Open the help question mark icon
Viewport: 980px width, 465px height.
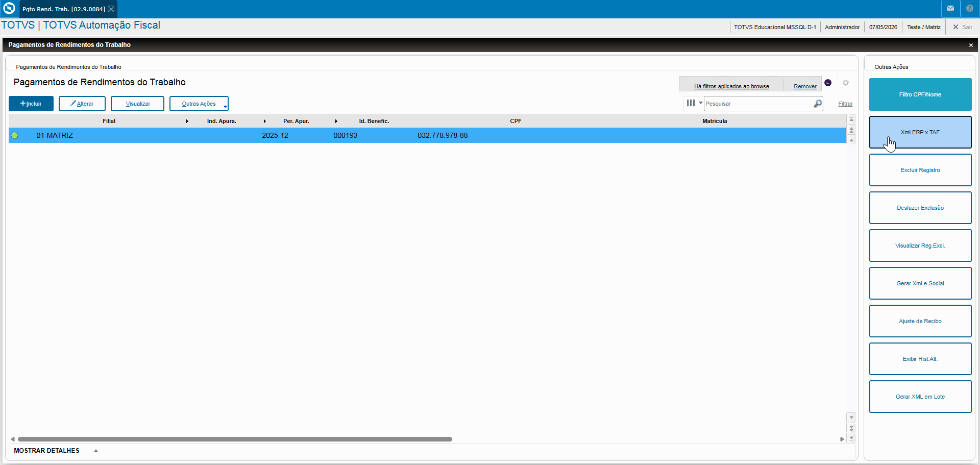(970, 8)
